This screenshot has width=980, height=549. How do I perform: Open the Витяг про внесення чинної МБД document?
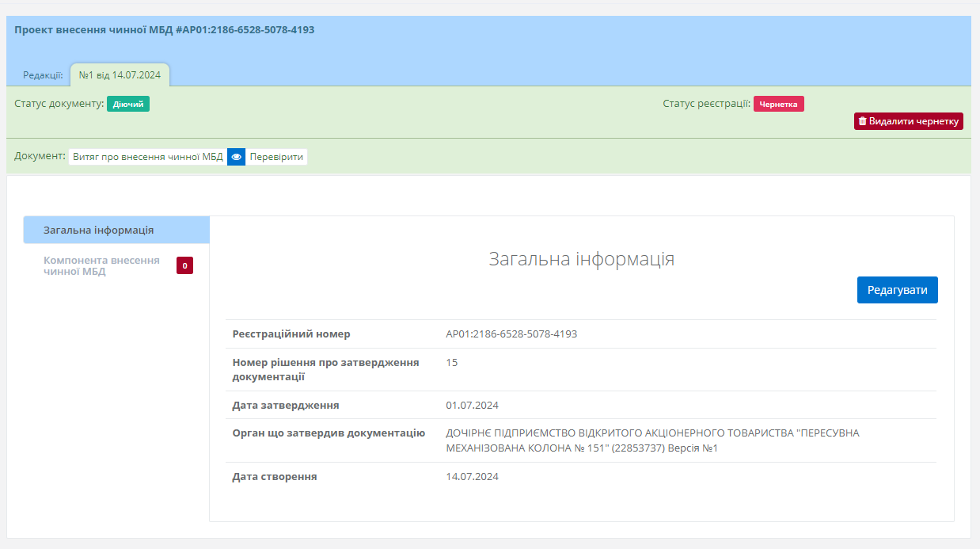(x=148, y=157)
